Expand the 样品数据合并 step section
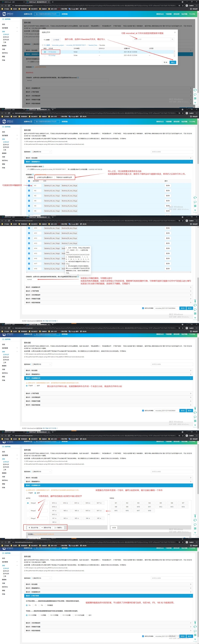Image resolution: width=199 pixels, height=644 pixels. click(x=108, y=287)
